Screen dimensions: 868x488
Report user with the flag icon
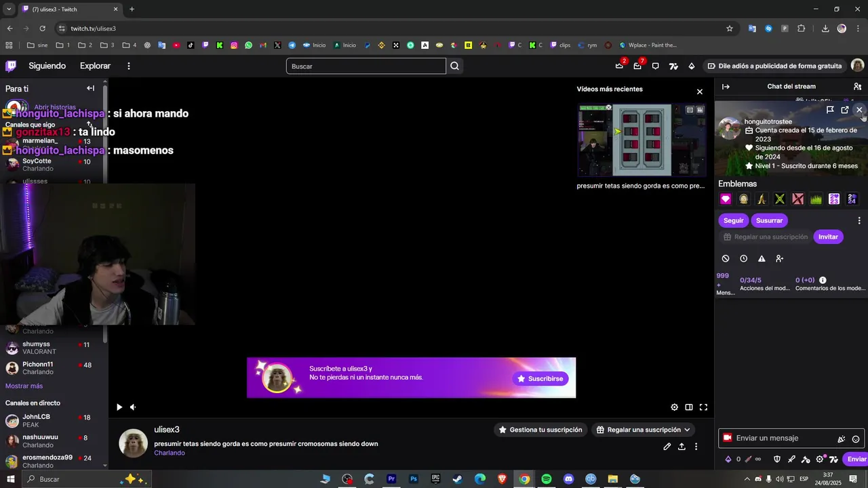pyautogui.click(x=830, y=110)
